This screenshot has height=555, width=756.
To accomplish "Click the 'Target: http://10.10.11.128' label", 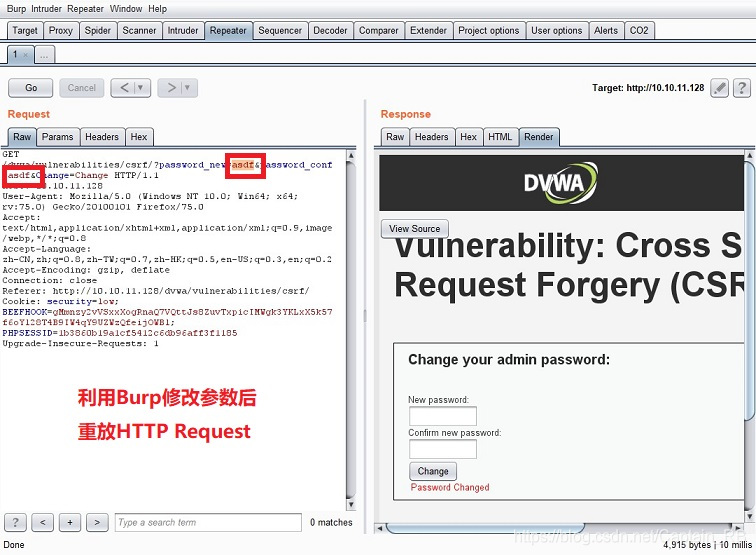I will tap(648, 88).
